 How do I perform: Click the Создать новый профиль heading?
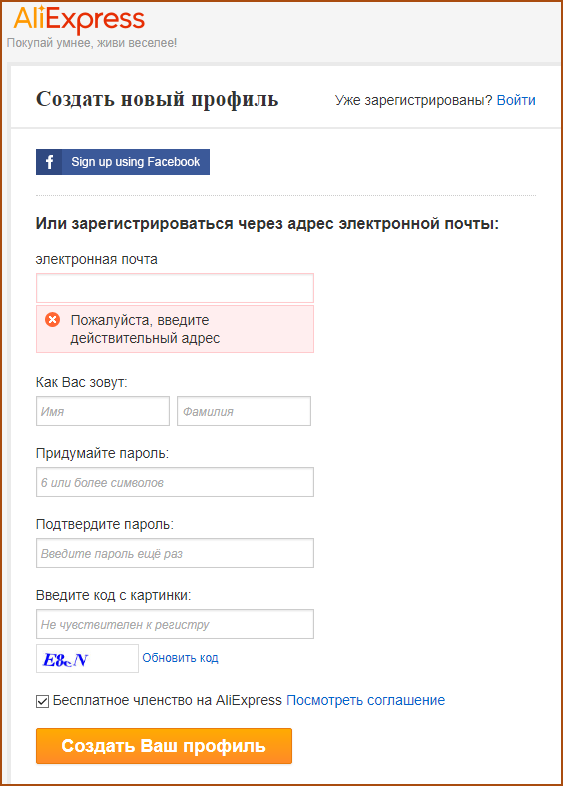[157, 99]
